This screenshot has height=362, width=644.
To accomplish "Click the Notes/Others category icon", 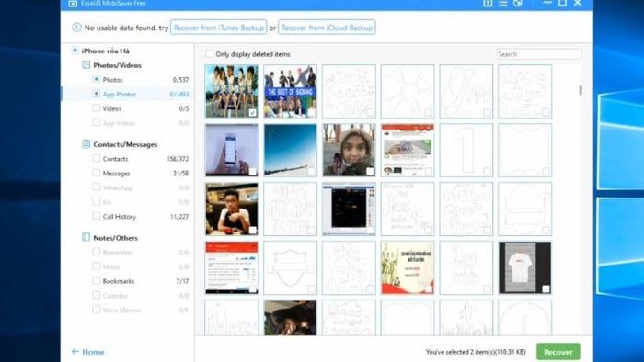I will 86,237.
